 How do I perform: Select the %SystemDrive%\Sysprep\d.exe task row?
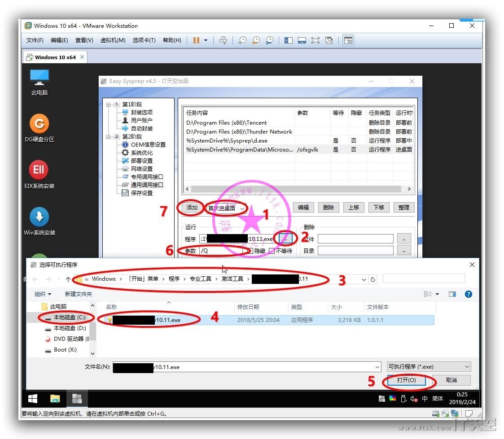point(299,141)
